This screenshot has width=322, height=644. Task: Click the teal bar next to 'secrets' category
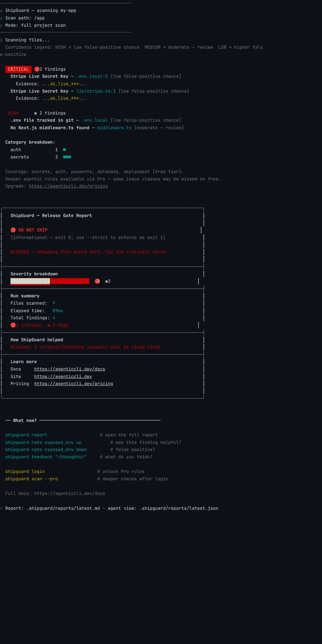pos(67,157)
